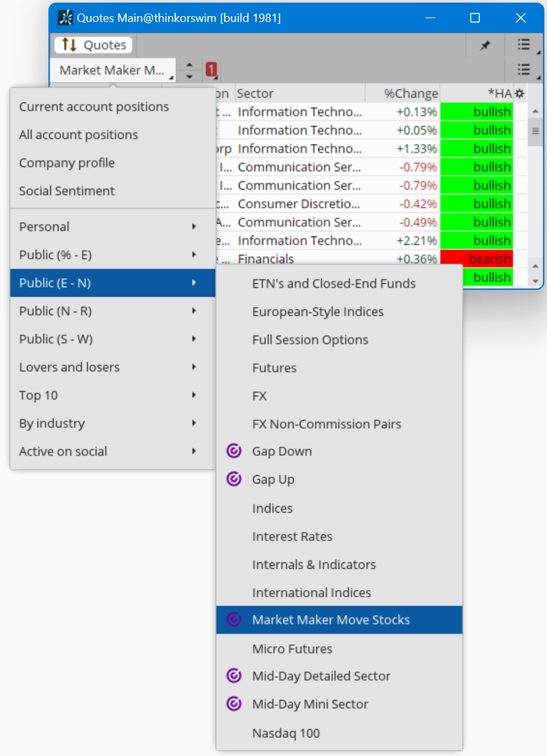The height and width of the screenshot is (756, 547).
Task: Click the Financials sector cell
Action: [x=299, y=259]
